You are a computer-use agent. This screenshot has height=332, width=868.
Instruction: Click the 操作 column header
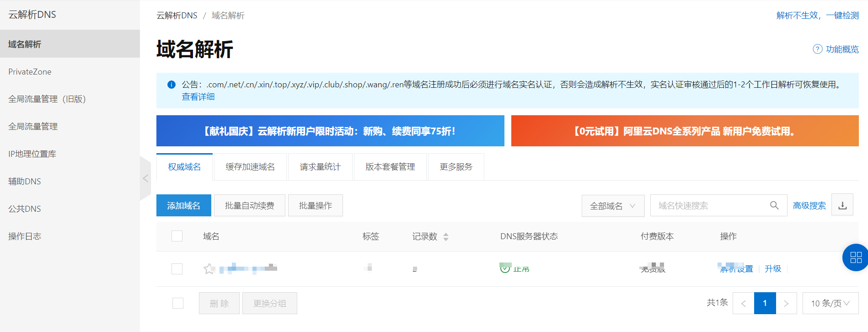click(x=728, y=236)
